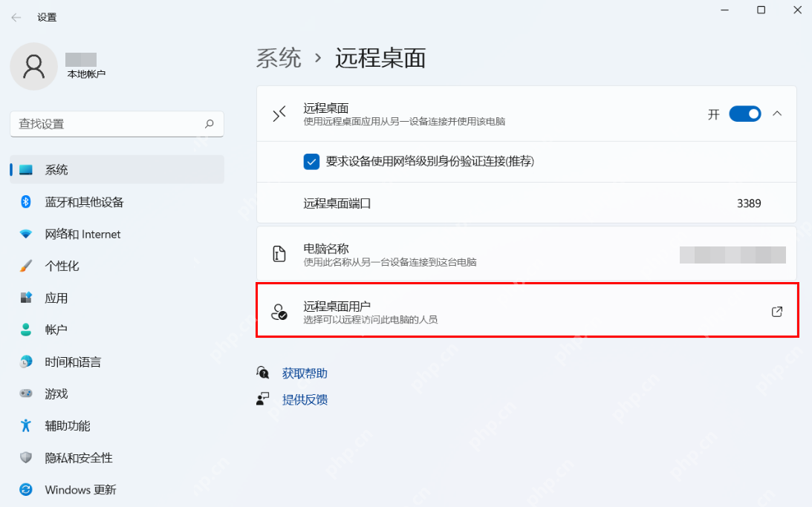Click the 远程桌面用户 person-check icon
Screen dimensions: 812x507
pyautogui.click(x=279, y=312)
